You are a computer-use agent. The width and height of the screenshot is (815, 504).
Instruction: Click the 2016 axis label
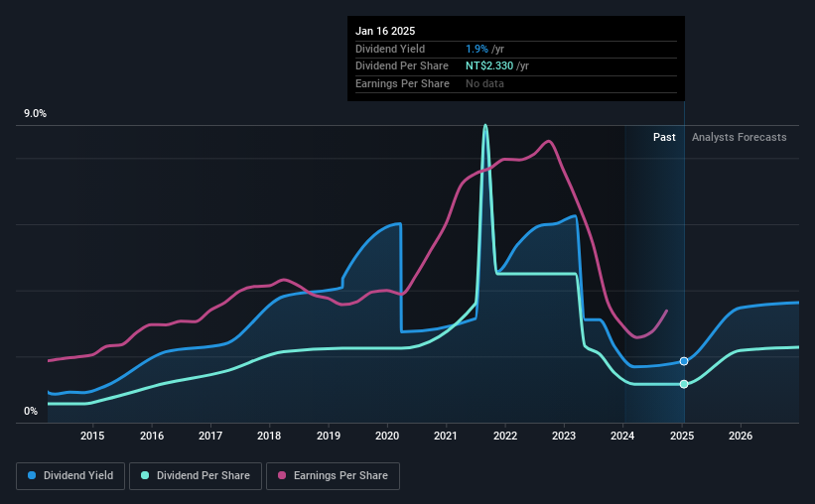152,436
